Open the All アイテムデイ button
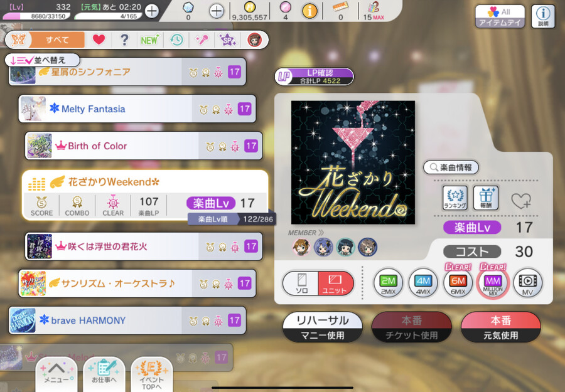The height and width of the screenshot is (392, 565). pos(500,16)
